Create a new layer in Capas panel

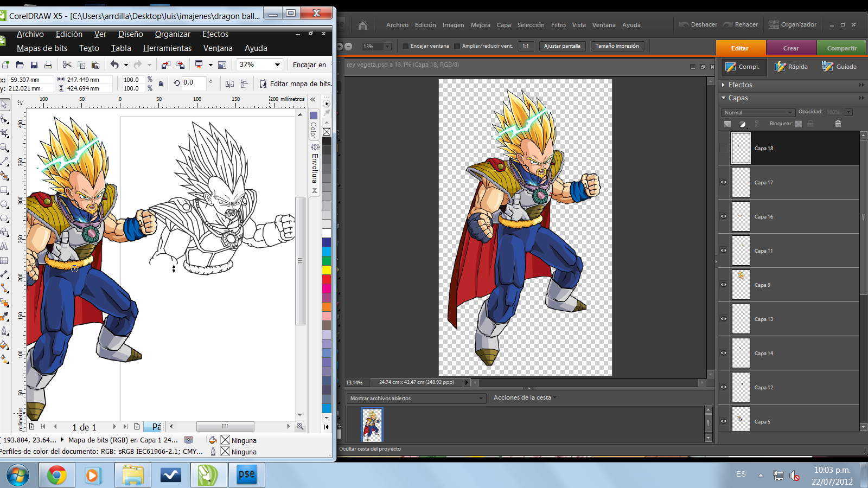(x=727, y=124)
